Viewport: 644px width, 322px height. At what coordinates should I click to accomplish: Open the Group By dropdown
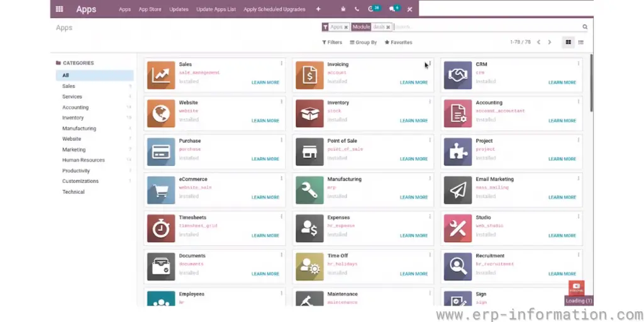pos(363,42)
